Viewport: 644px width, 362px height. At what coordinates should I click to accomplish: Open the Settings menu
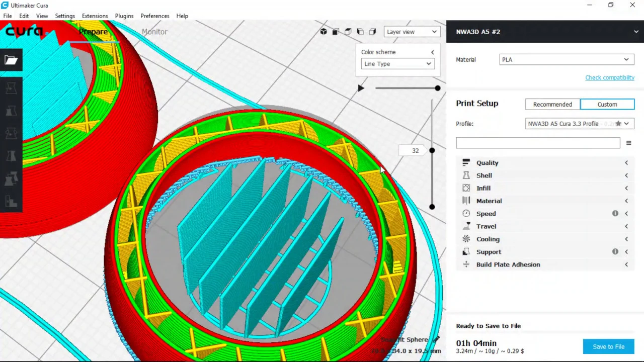point(65,16)
